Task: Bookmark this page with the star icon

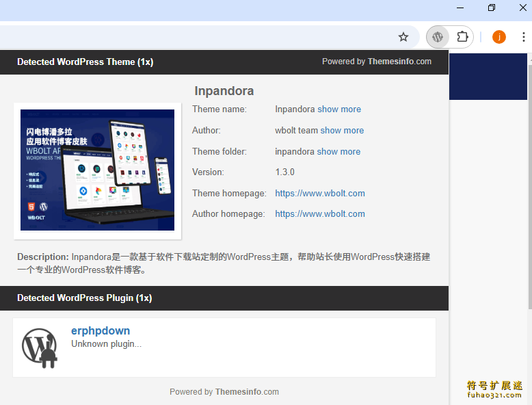Action: [x=403, y=37]
